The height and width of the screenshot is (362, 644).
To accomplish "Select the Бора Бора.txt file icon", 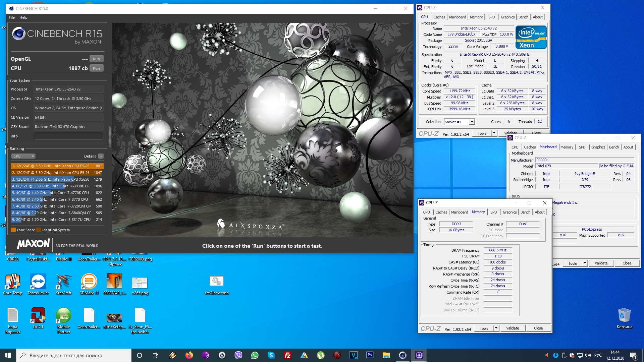I will tap(13, 320).
